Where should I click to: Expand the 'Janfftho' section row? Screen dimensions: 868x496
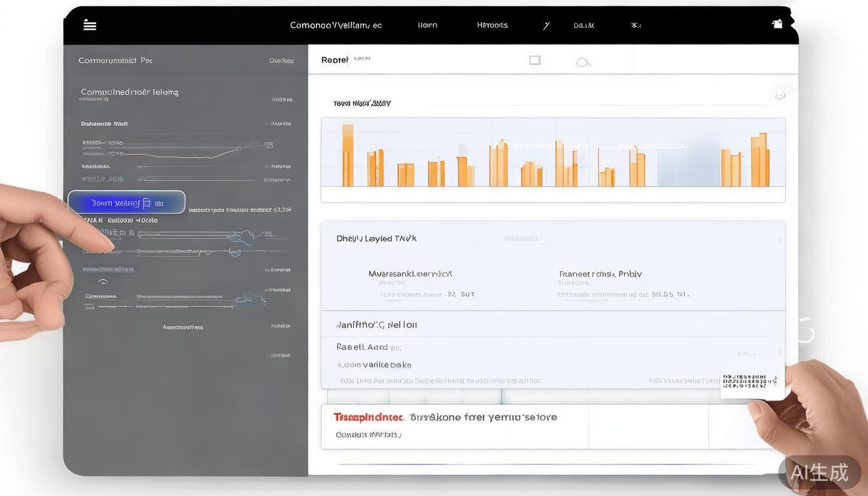pyautogui.click(x=377, y=325)
